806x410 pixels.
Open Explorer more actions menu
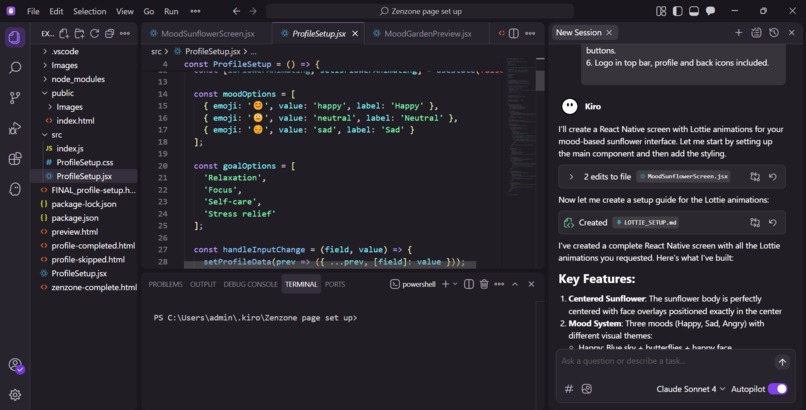coord(125,33)
